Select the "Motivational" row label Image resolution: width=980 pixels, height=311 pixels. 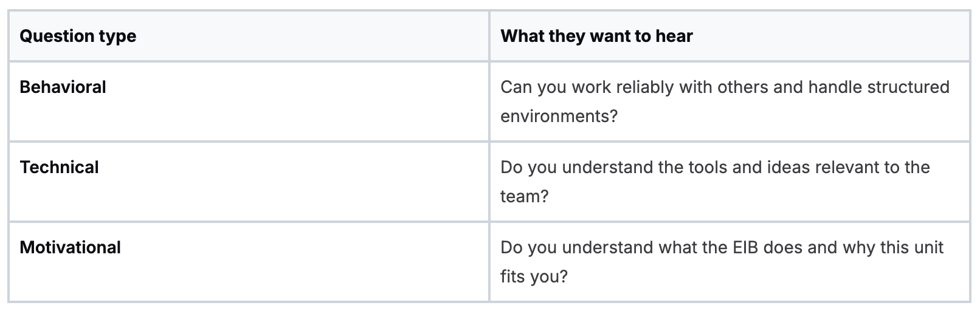[x=70, y=248]
